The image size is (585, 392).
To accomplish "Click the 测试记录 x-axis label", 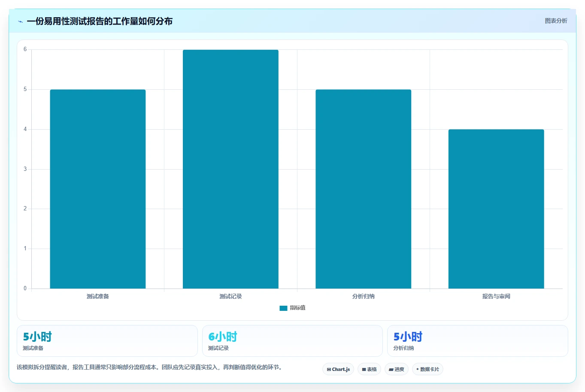I will (x=230, y=296).
